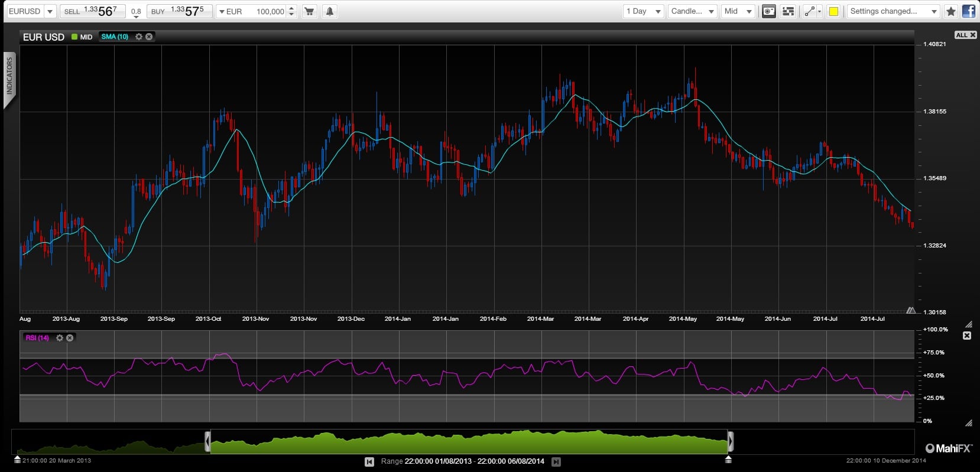Click the 2014-Jan axis label near 2013-Dec
This screenshot has width=980, height=472.
click(x=397, y=319)
